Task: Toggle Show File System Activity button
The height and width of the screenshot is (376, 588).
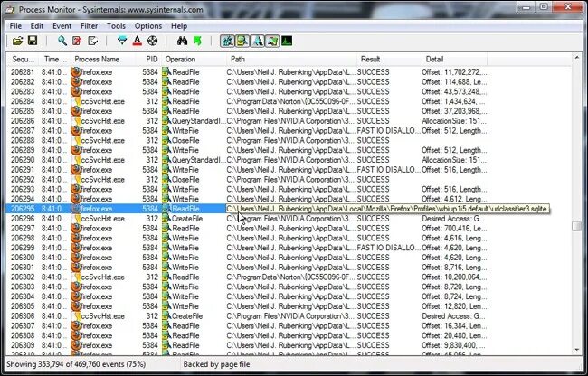Action: point(242,41)
